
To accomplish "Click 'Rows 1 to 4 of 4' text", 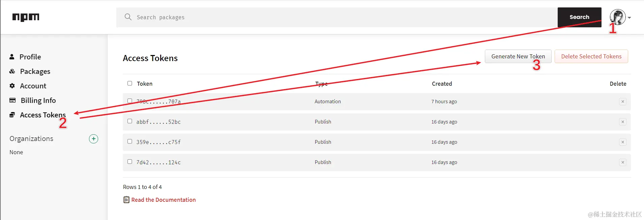I will click(142, 187).
